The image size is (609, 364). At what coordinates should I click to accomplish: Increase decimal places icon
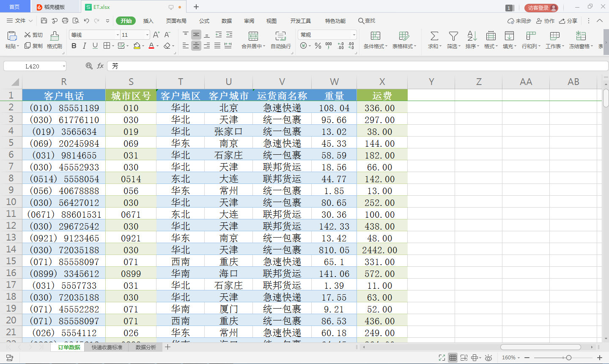341,46
